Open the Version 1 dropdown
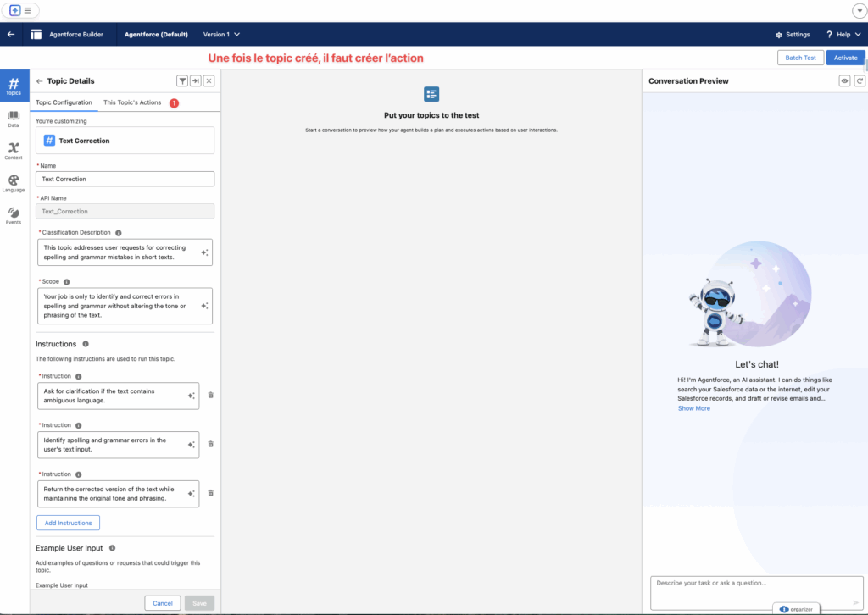This screenshot has height=615, width=868. (x=221, y=34)
